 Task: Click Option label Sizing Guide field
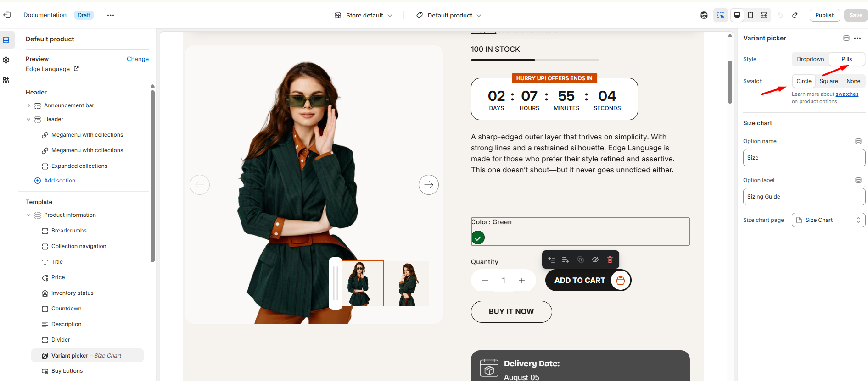804,197
